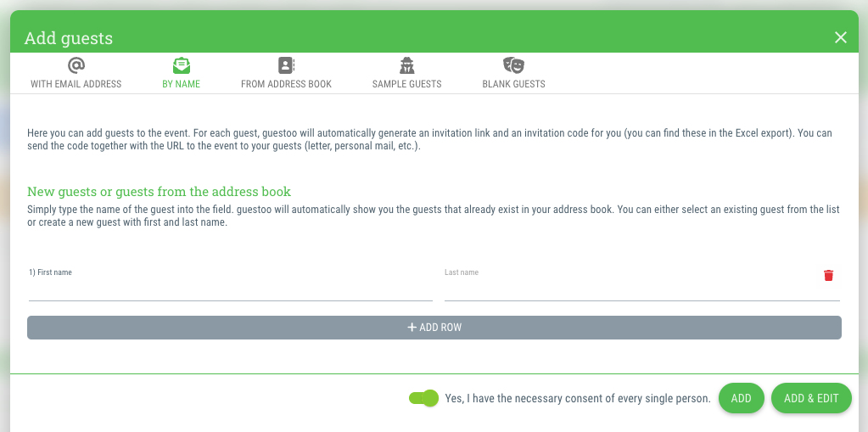The height and width of the screenshot is (432, 868).
Task: Select the envelope By Name icon
Action: point(181,65)
